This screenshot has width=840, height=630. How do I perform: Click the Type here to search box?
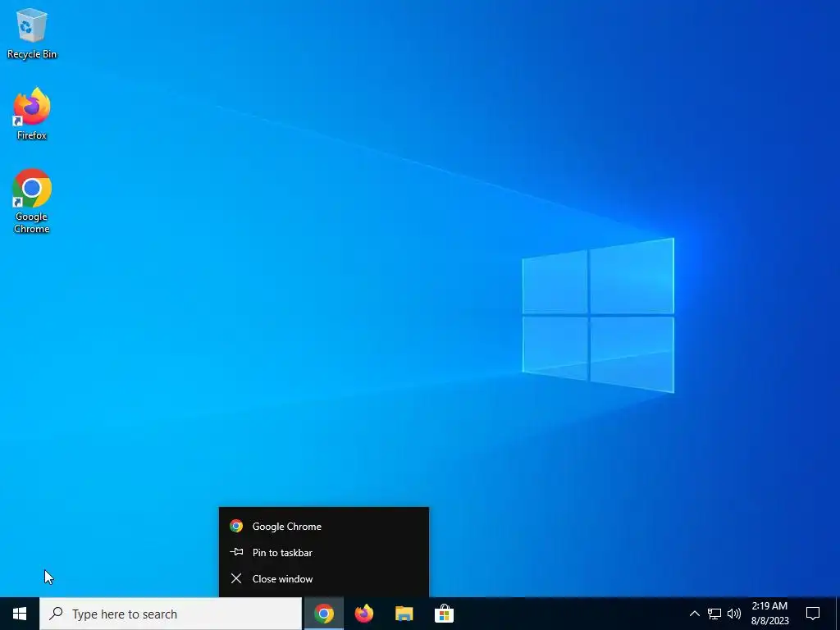(x=171, y=614)
